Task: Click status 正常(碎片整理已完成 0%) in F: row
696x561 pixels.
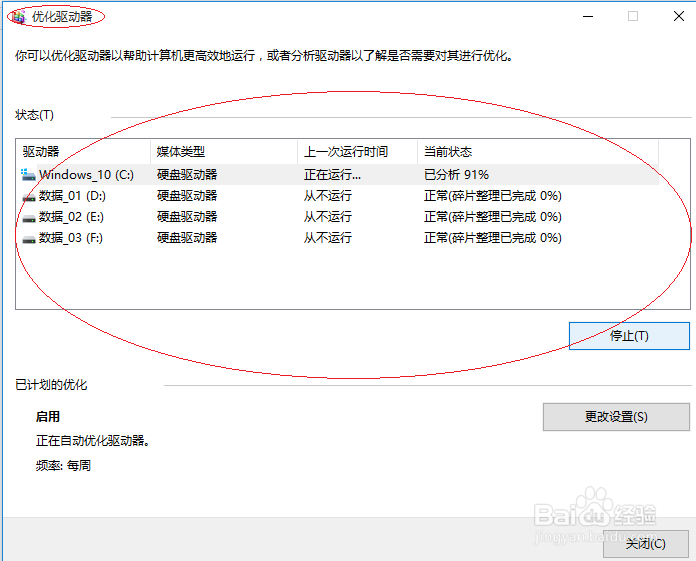Action: (493, 238)
